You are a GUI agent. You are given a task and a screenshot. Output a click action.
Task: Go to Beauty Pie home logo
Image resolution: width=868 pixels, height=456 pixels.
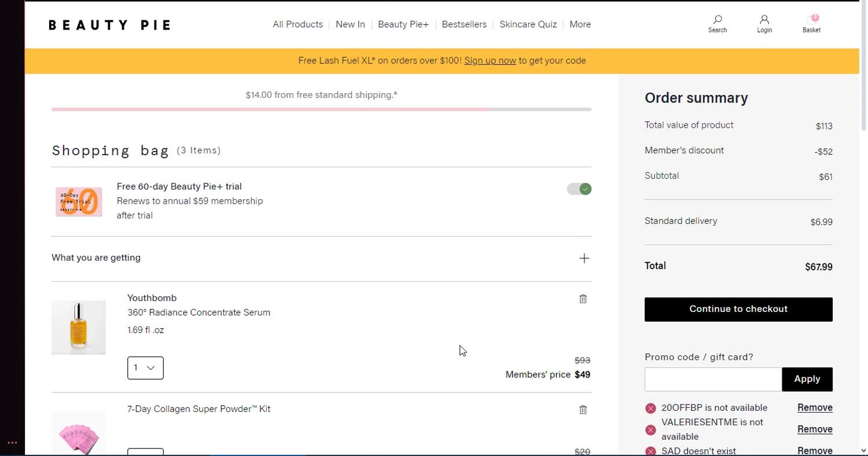[x=109, y=25]
